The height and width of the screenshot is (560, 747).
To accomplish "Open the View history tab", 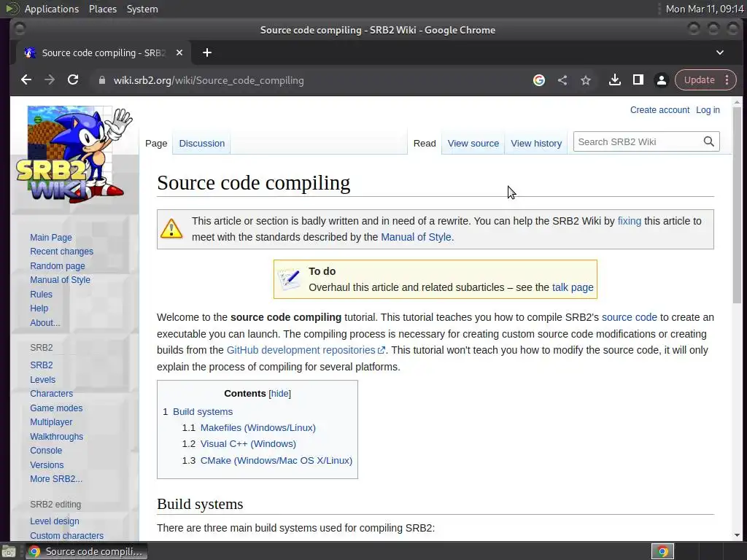I will coord(536,144).
